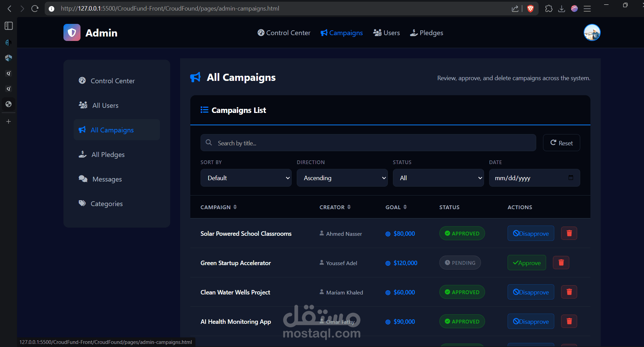Delete the Green Startup Accelerator campaign
The height and width of the screenshot is (347, 644).
(x=561, y=263)
